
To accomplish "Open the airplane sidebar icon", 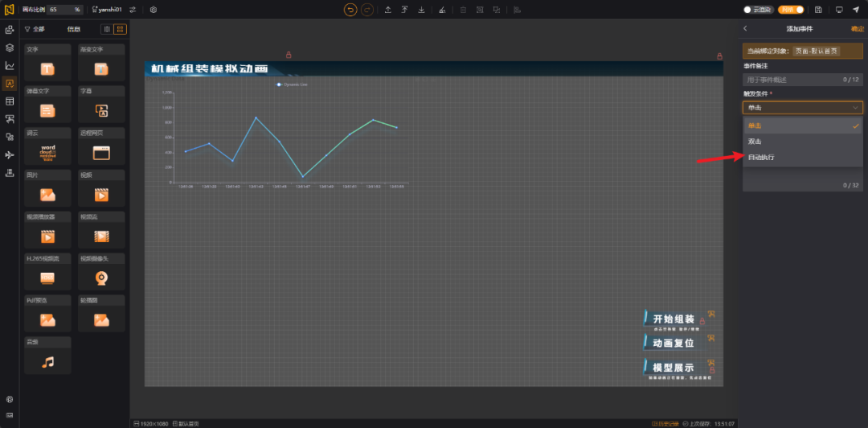I will tap(10, 154).
